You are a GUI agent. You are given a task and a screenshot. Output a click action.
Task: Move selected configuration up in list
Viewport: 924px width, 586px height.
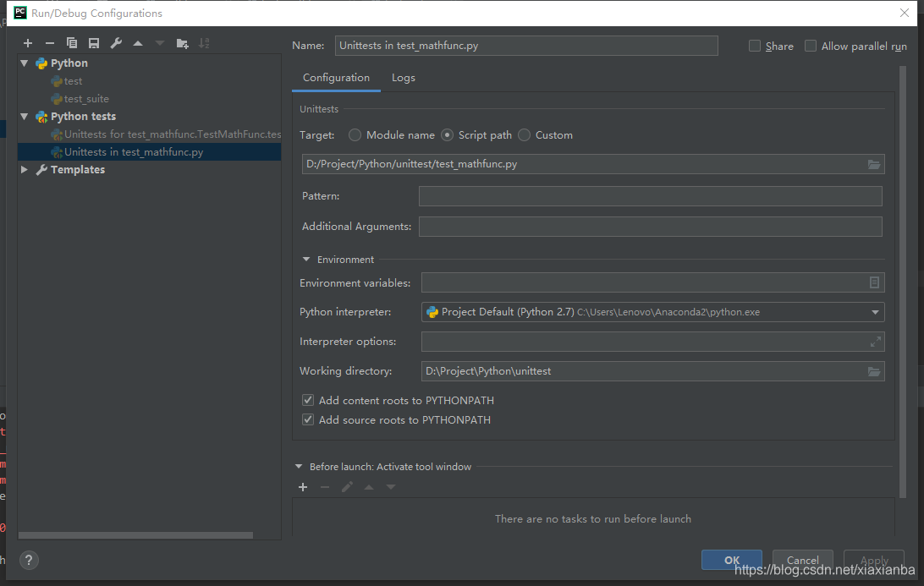pos(138,43)
